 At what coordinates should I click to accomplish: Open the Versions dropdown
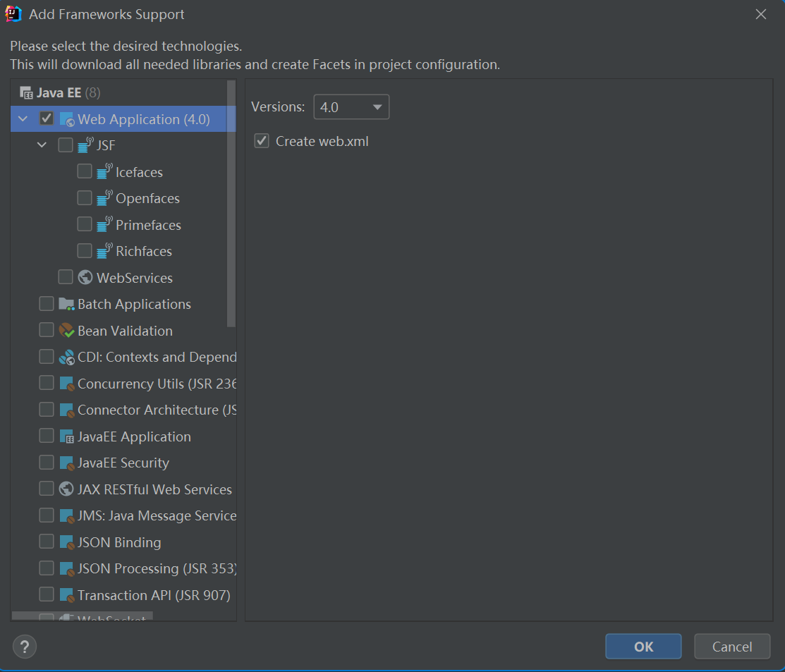(x=351, y=106)
